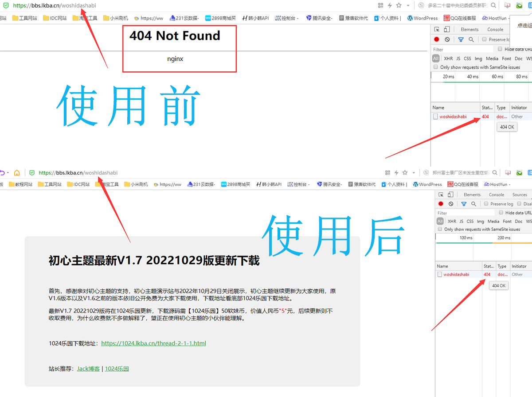The image size is (532, 397).
Task: Clear the network log in 使用后 DevTools
Action: tap(451, 204)
